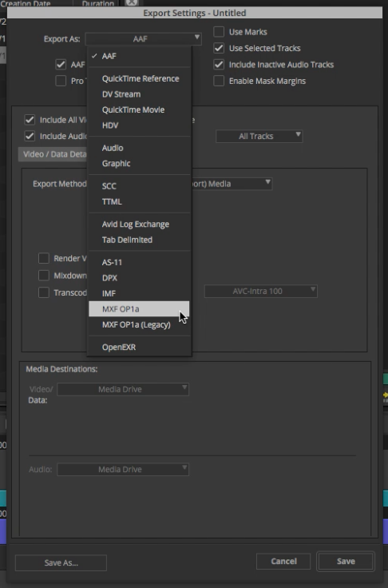Click the Save button
Image resolution: width=388 pixels, height=588 pixels.
tap(346, 562)
